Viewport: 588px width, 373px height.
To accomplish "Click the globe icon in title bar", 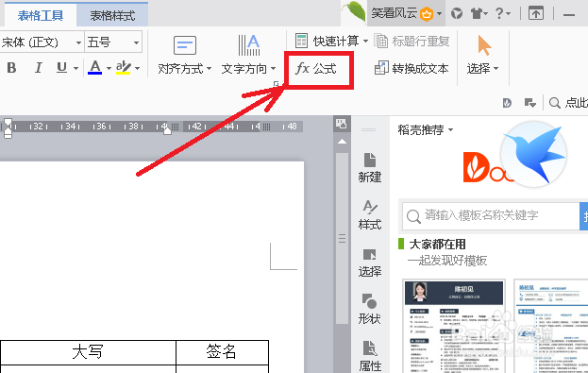I will 457,14.
